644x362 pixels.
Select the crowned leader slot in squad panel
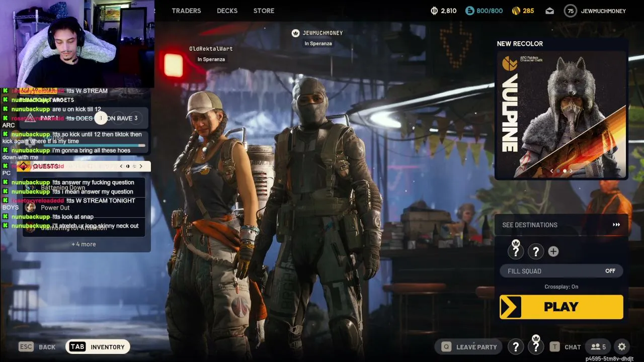[x=516, y=251]
